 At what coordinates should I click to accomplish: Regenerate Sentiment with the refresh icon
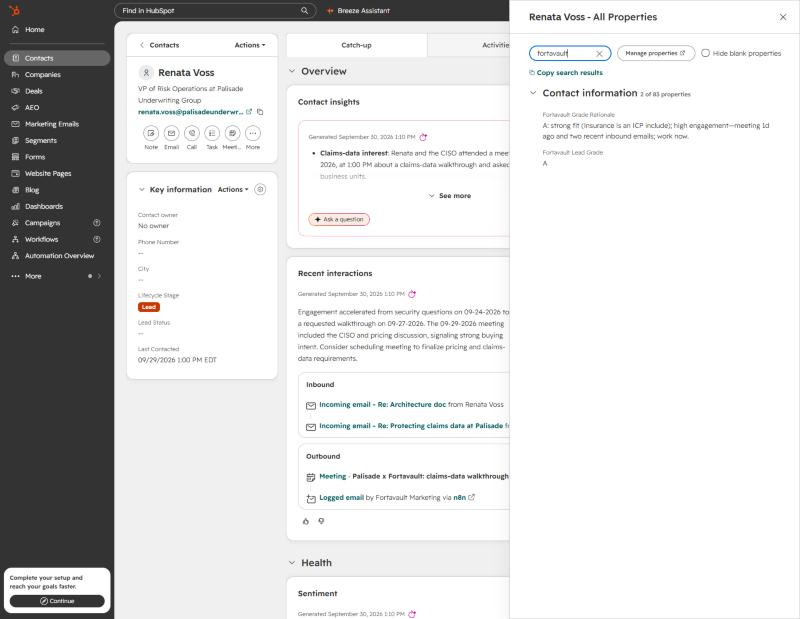coord(412,614)
